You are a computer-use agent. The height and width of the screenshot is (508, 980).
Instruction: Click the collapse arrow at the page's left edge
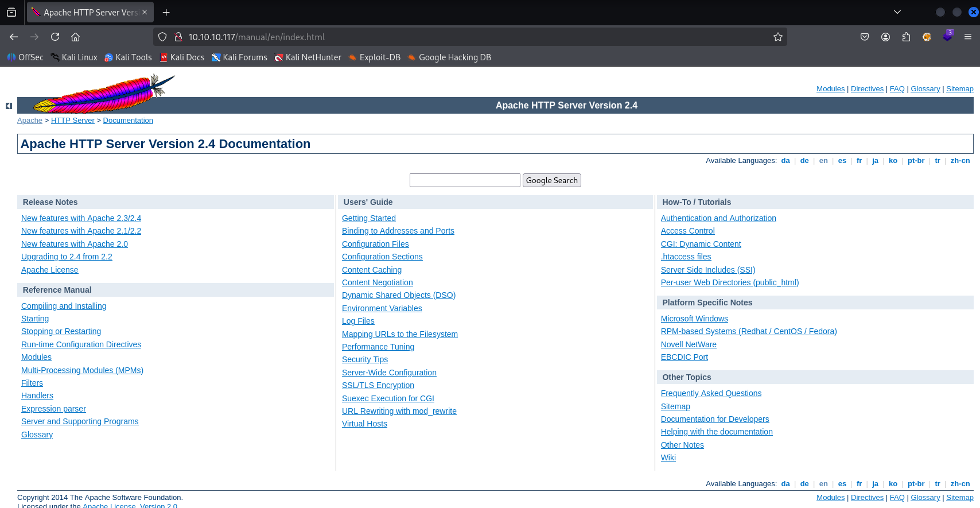click(9, 106)
